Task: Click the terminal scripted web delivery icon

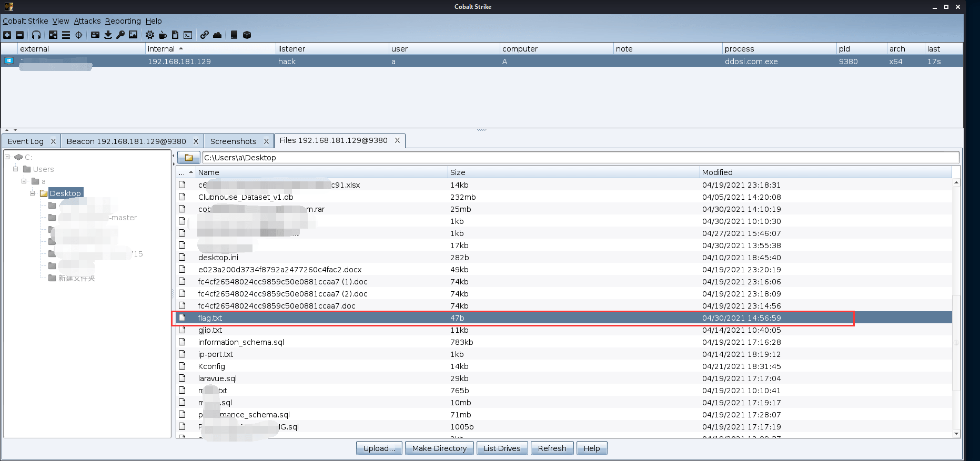Action: click(188, 35)
